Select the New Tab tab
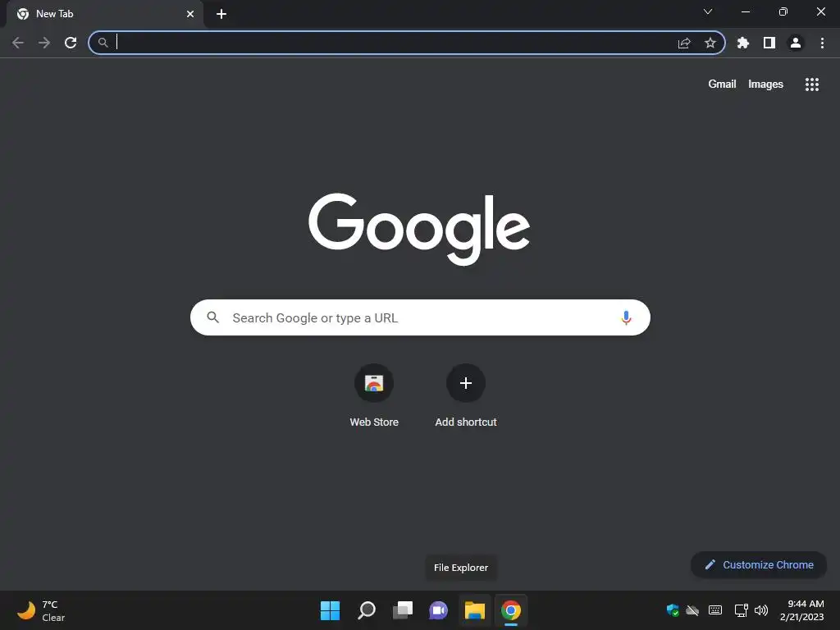Image resolution: width=840 pixels, height=630 pixels. 105,14
